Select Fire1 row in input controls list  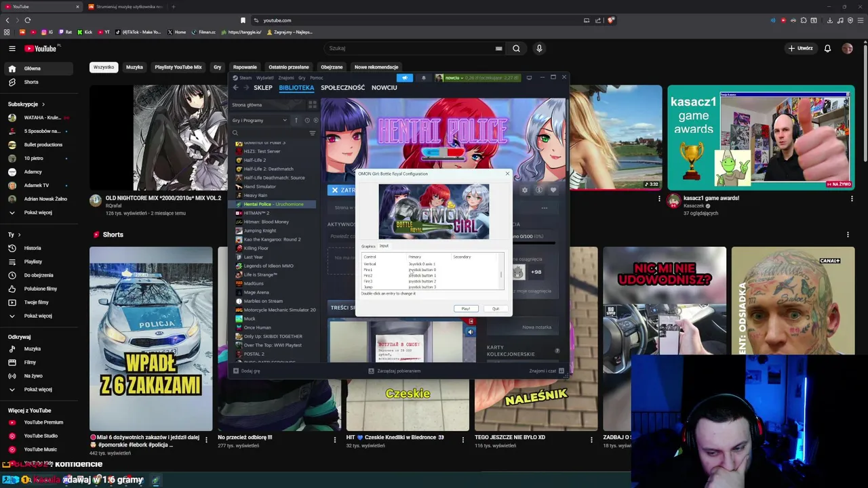tap(431, 270)
